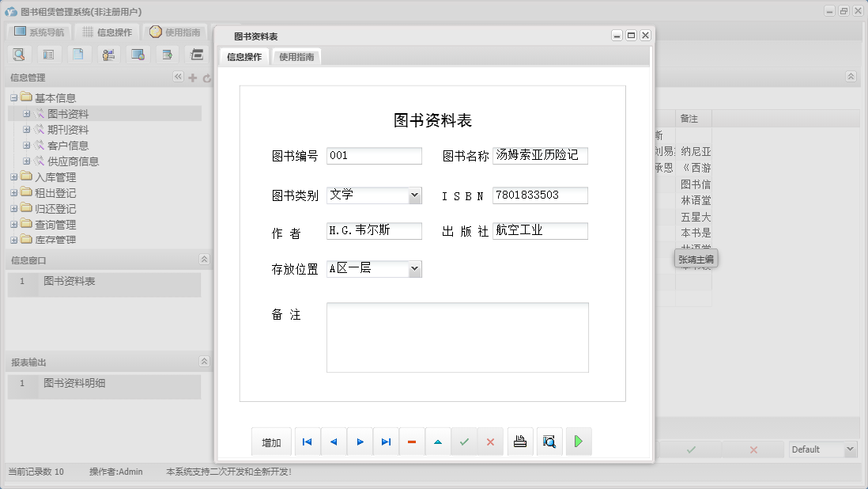Select the search/preview toolbar icon
Viewport: 868px width, 489px height.
coord(19,54)
